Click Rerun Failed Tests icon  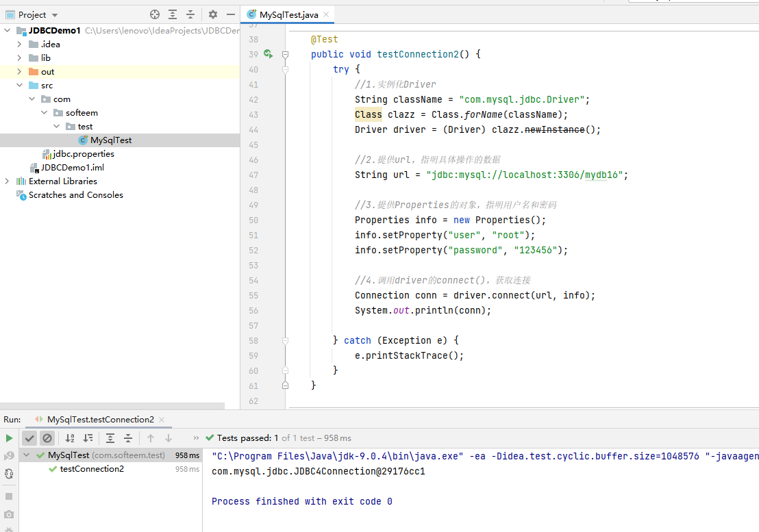click(x=9, y=456)
